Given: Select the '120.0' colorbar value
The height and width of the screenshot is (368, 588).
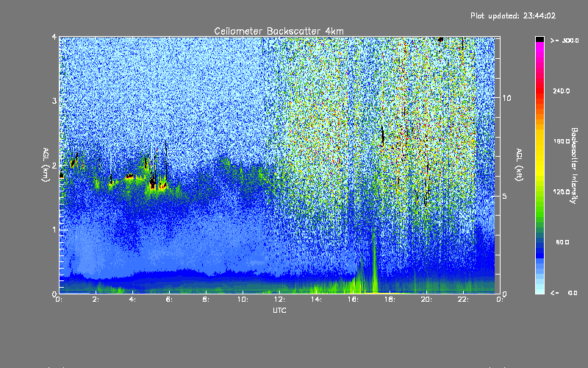Looking at the screenshot, I should [x=562, y=192].
